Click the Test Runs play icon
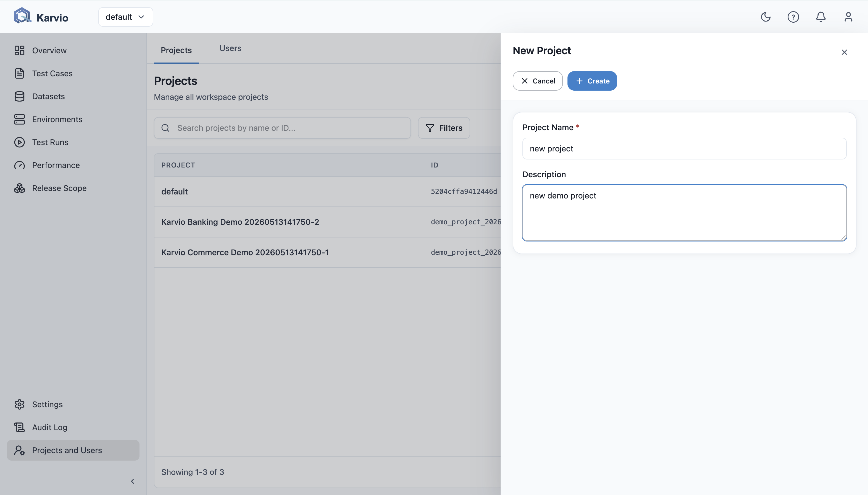Image resolution: width=868 pixels, height=495 pixels. (20, 142)
